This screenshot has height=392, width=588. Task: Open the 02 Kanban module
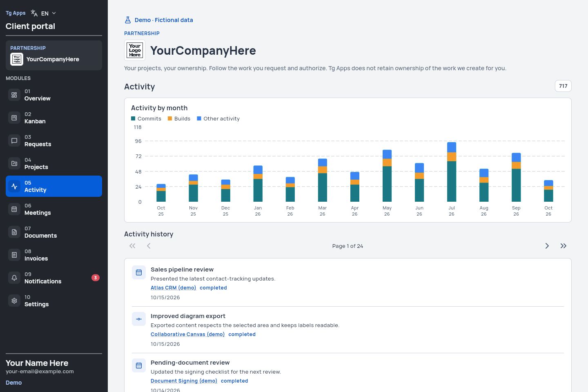point(54,118)
